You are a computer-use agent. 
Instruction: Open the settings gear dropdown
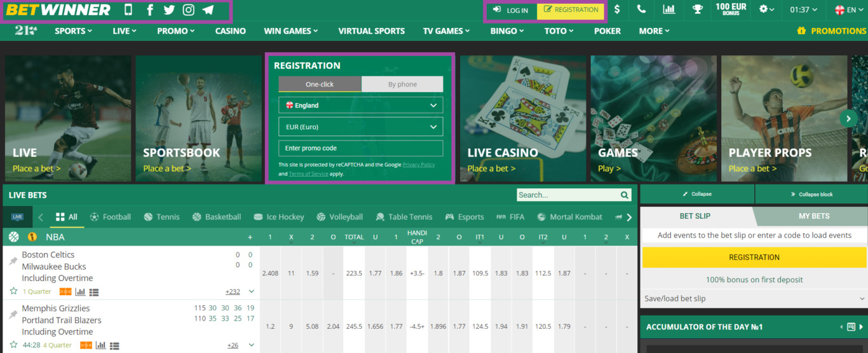click(768, 10)
